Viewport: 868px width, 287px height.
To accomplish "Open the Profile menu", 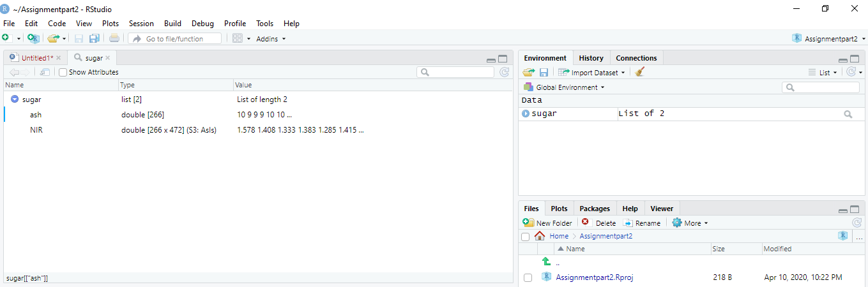I will tap(235, 24).
